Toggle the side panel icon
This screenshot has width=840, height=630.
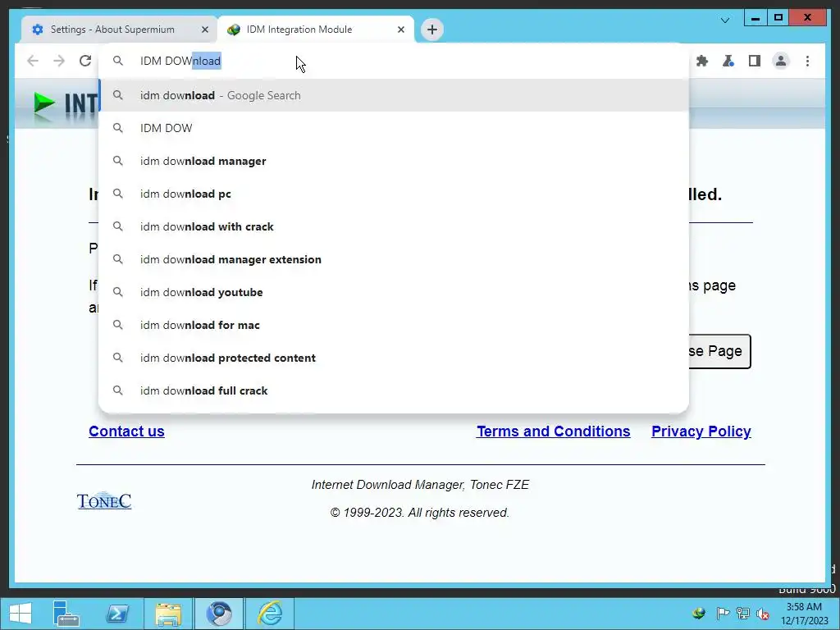[755, 61]
